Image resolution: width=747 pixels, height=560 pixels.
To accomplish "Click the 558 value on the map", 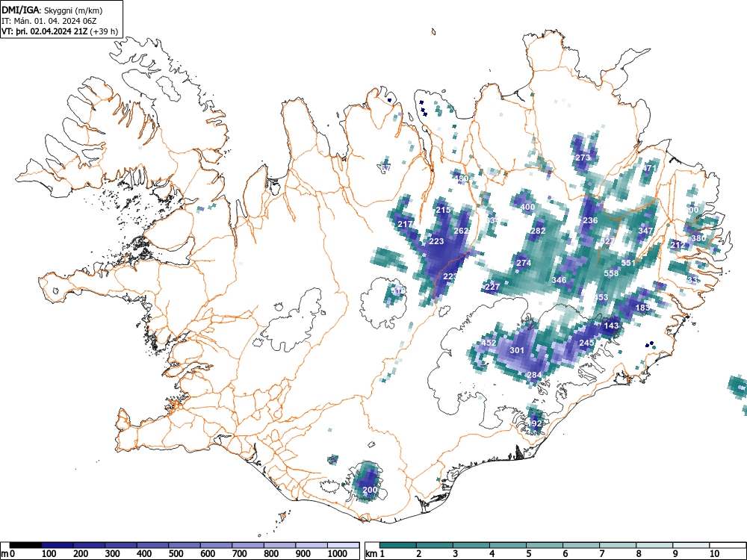I will tap(611, 273).
